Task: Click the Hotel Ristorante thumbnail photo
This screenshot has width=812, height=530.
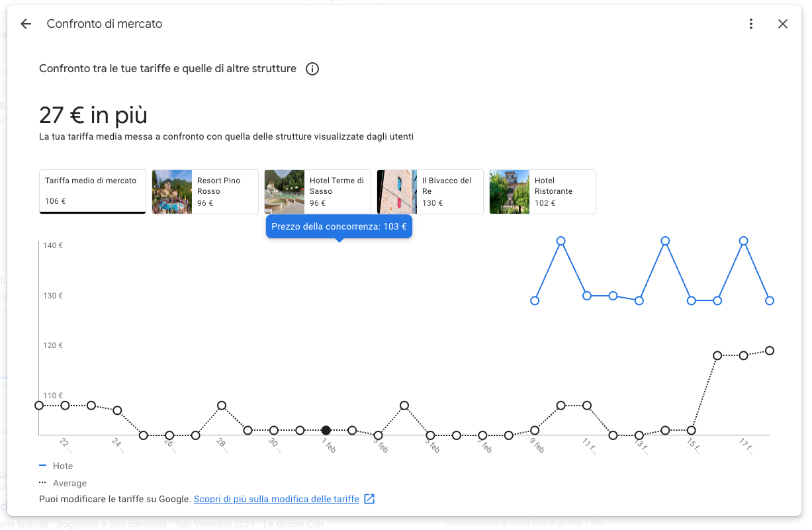Action: (x=510, y=192)
